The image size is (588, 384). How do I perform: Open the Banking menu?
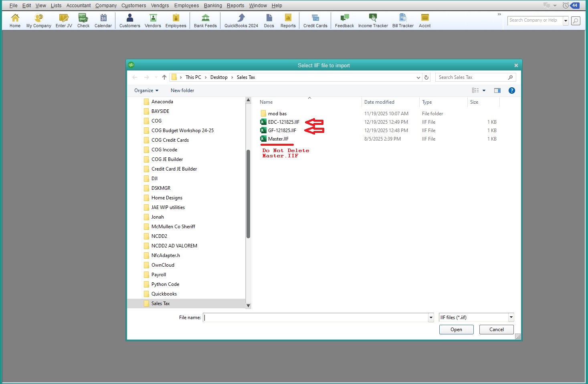[213, 5]
